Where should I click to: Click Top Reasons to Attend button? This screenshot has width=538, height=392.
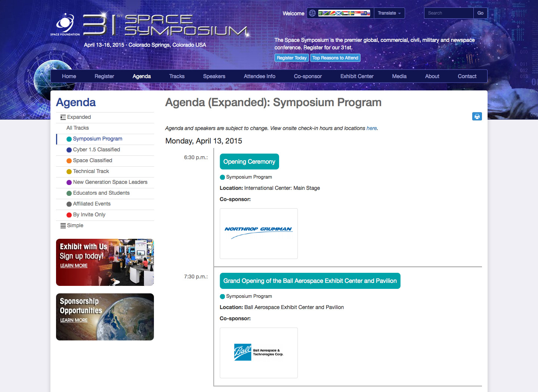pyautogui.click(x=335, y=58)
